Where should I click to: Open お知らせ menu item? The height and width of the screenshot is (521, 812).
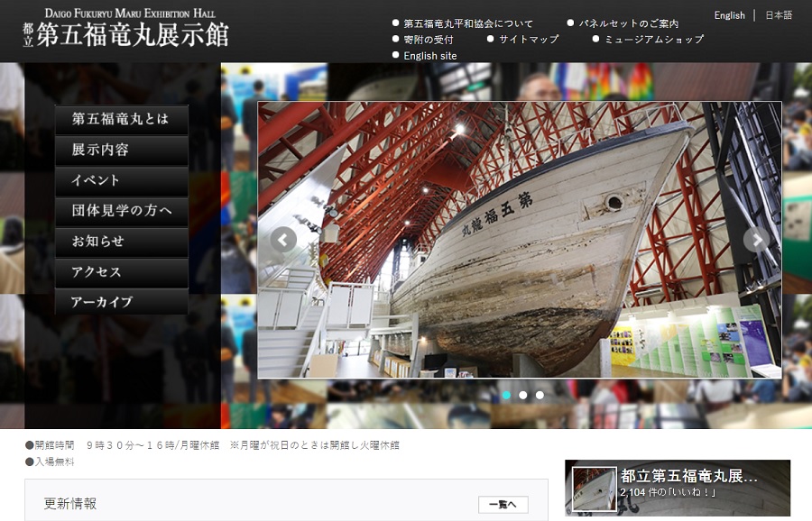click(122, 242)
